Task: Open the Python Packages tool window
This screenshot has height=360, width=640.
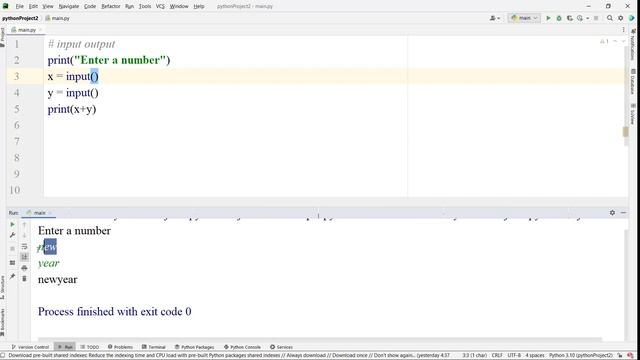Action: pyautogui.click(x=194, y=347)
